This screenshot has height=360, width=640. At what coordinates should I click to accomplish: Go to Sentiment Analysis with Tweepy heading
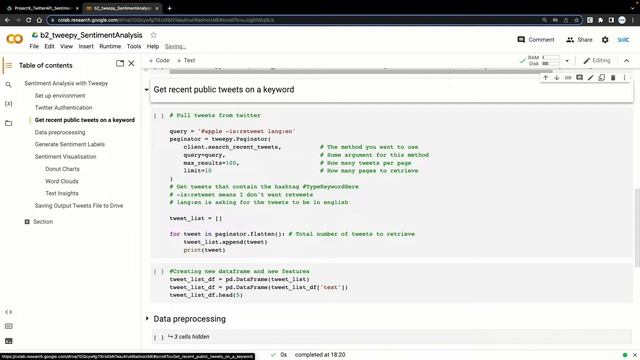[x=66, y=83]
